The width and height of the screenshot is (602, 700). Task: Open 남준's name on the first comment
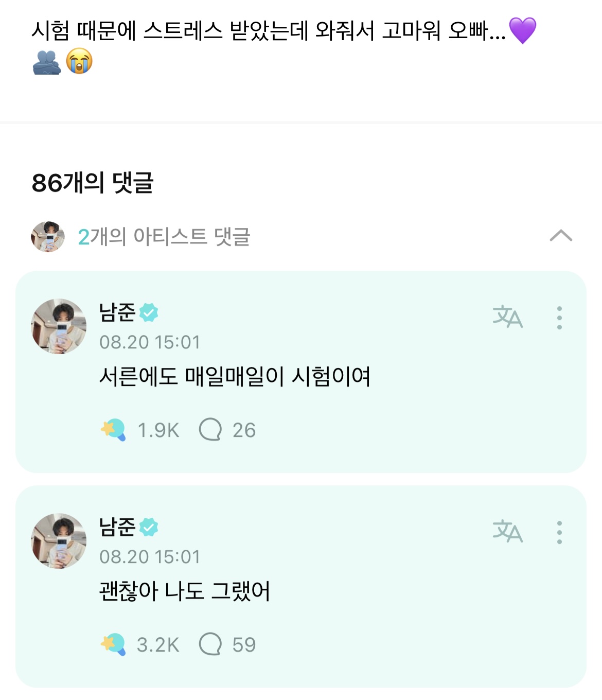(117, 312)
